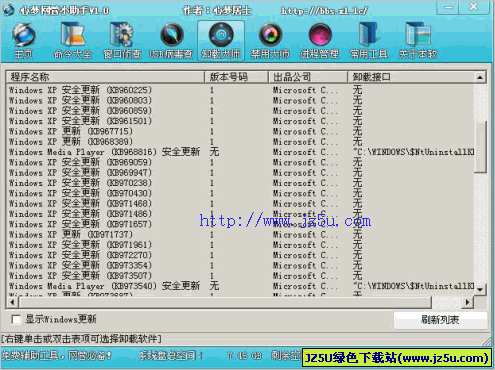Viewport: 495px width, 370px height.
Task: Select the row containing KB960803
Action: 240,100
